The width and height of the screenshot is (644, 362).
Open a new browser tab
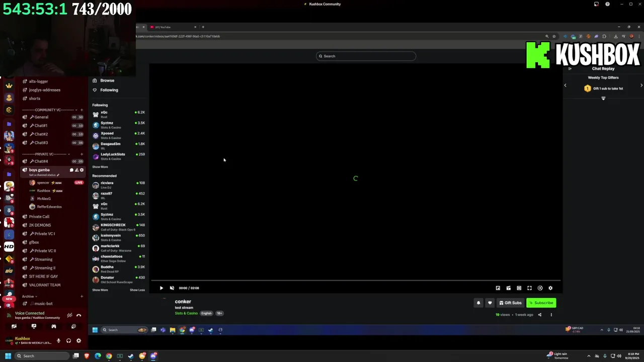coord(203,27)
